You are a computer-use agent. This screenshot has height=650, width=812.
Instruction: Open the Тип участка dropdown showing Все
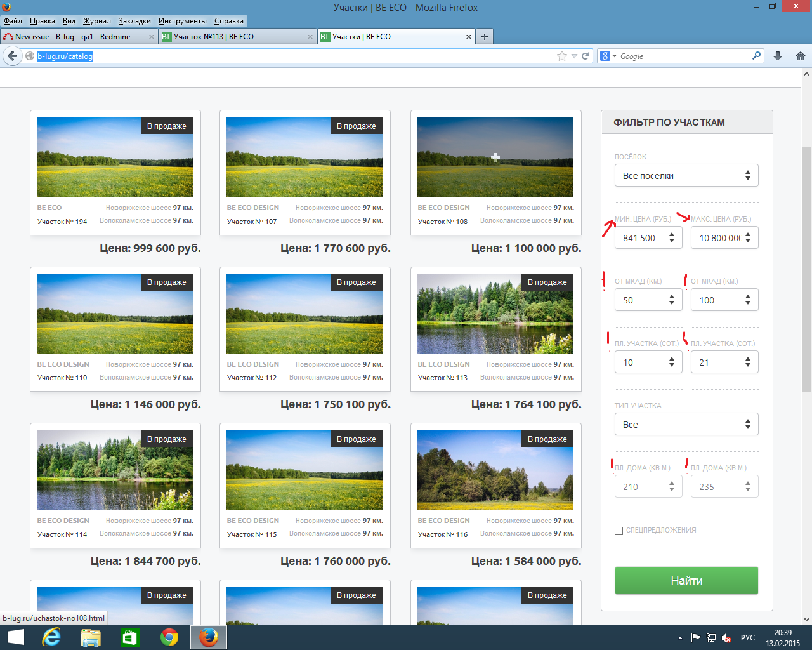(x=686, y=425)
